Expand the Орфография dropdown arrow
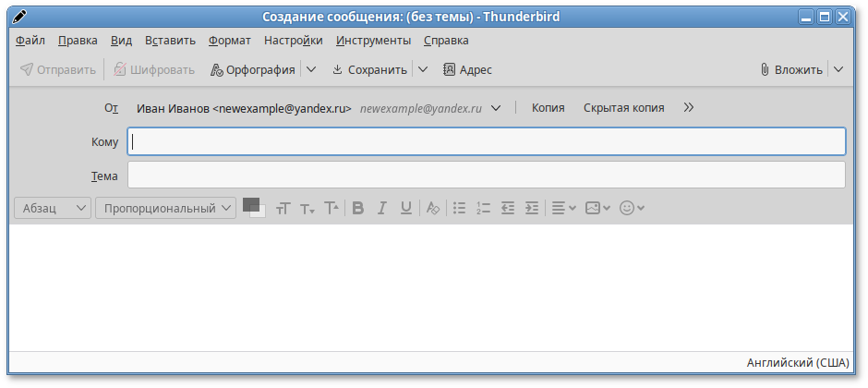This screenshot has height=388, width=868. coord(311,69)
